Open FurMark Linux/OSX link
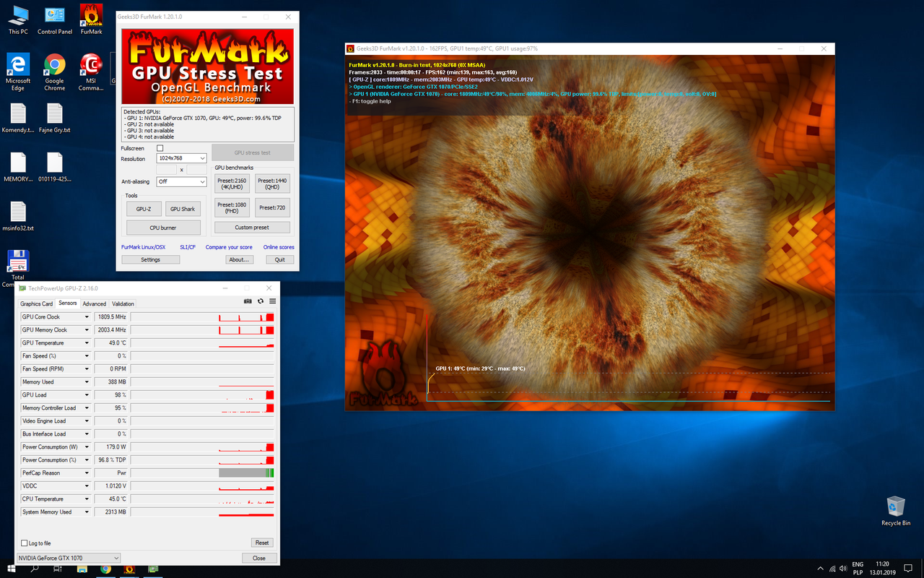 [x=143, y=247]
